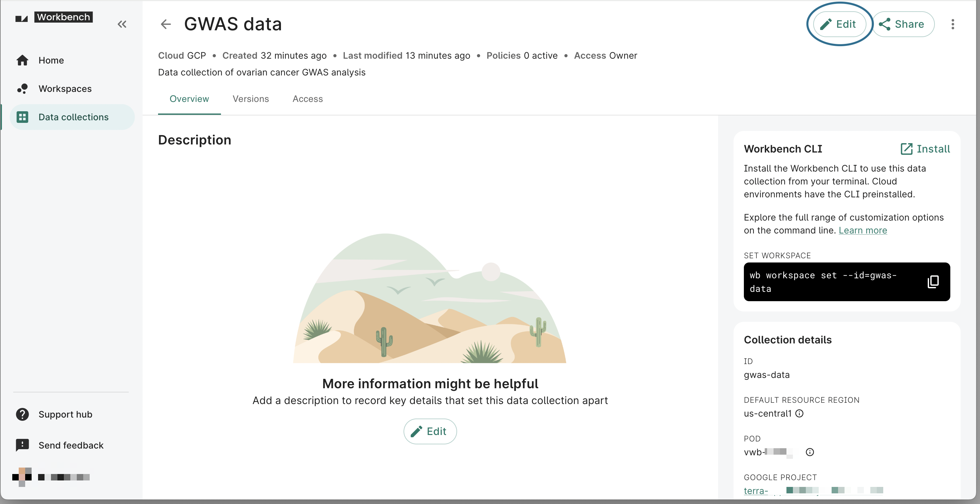Switch to the Versions tab
This screenshot has width=980, height=504.
point(251,99)
